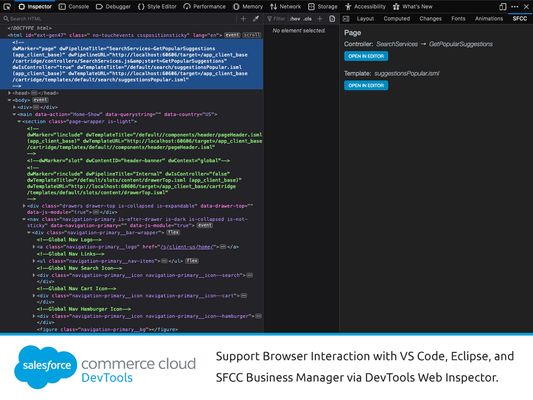Switch to the Debugger tab
Screen dimensions: 533x400
[x=113, y=6]
